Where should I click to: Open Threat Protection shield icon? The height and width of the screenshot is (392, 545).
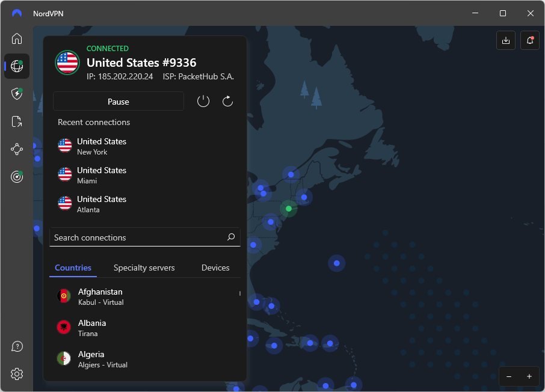point(17,94)
